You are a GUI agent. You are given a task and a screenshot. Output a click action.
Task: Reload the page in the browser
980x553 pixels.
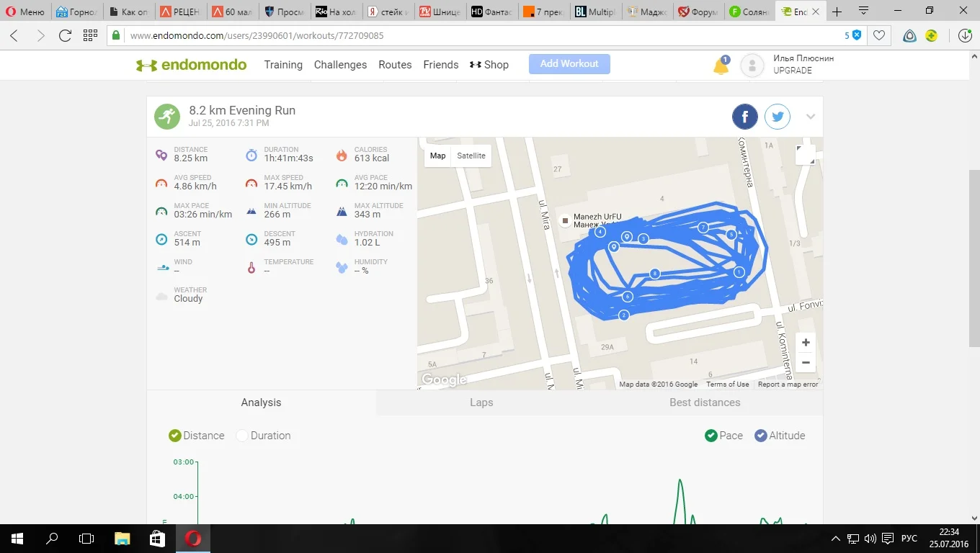point(65,35)
